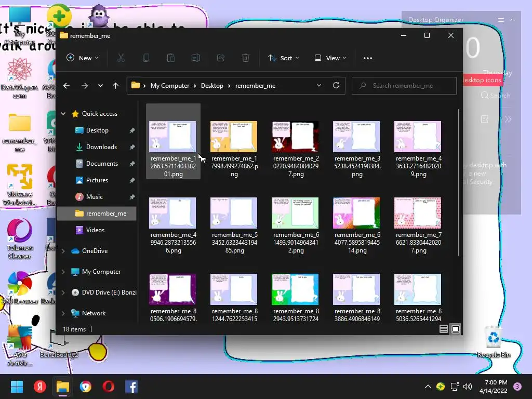Open DataWagon.com desktop shortcut
Viewport: 532px width, 399px height.
coord(20,78)
